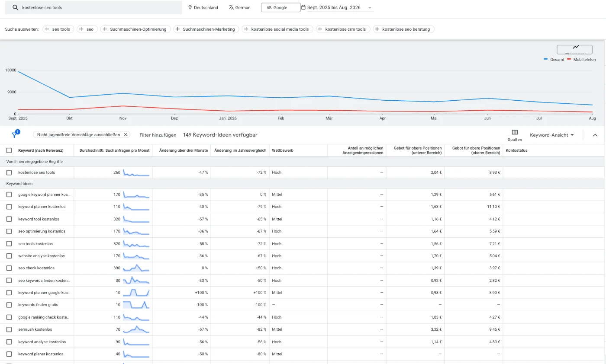Click the location pin icon beside Deutschland
The height and width of the screenshot is (364, 606).
pyautogui.click(x=190, y=7)
